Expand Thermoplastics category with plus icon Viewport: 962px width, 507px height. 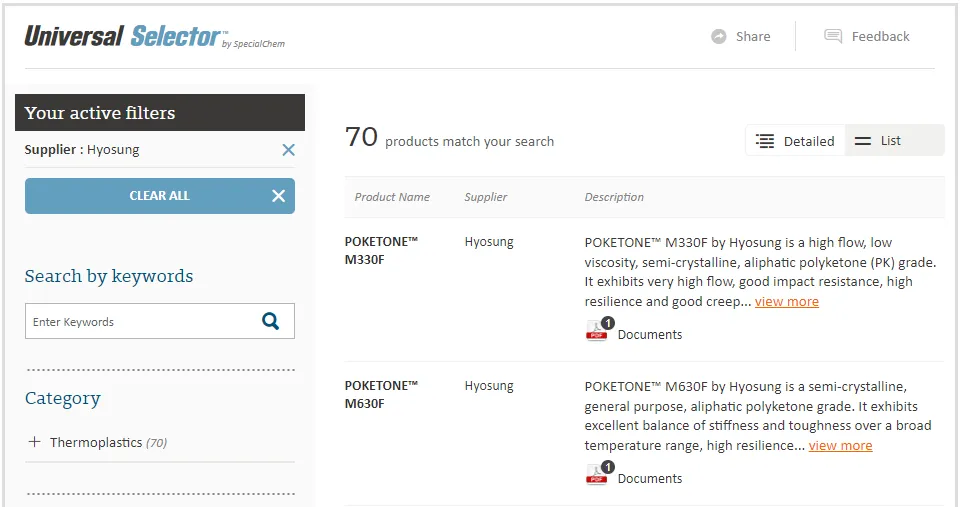click(x=34, y=442)
